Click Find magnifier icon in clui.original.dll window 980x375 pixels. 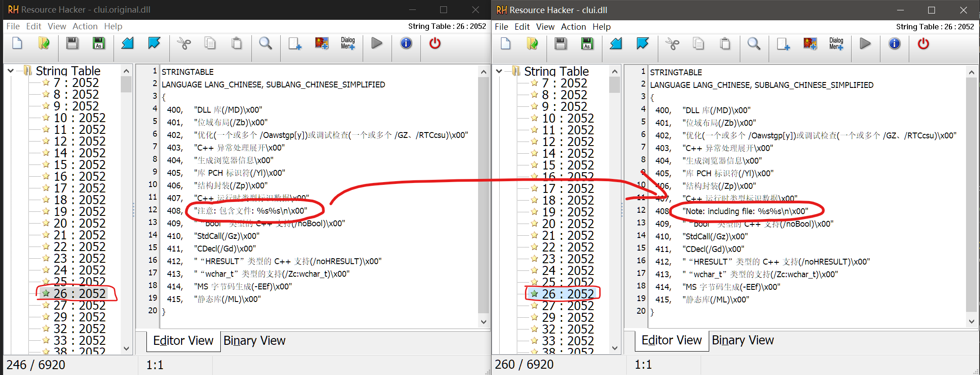(265, 44)
